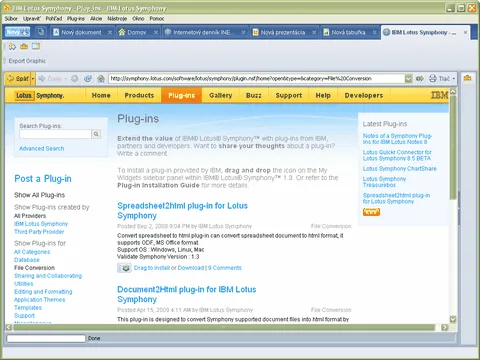Close the Internetový denník INE tab

pyautogui.click(x=243, y=32)
